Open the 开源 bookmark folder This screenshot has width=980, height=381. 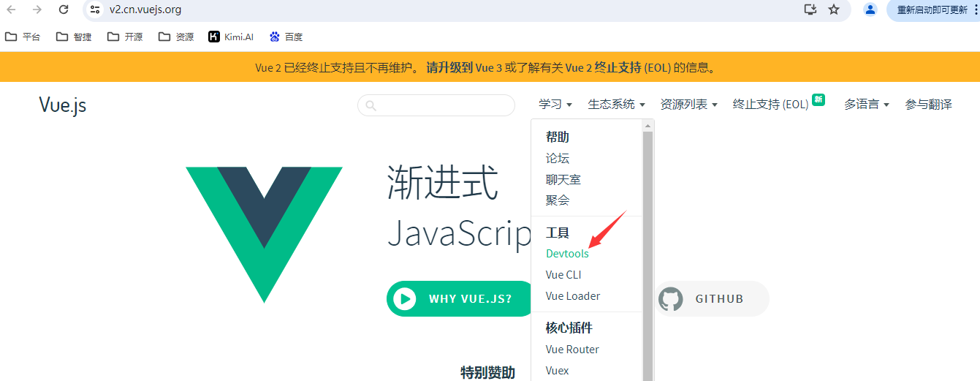(x=125, y=37)
